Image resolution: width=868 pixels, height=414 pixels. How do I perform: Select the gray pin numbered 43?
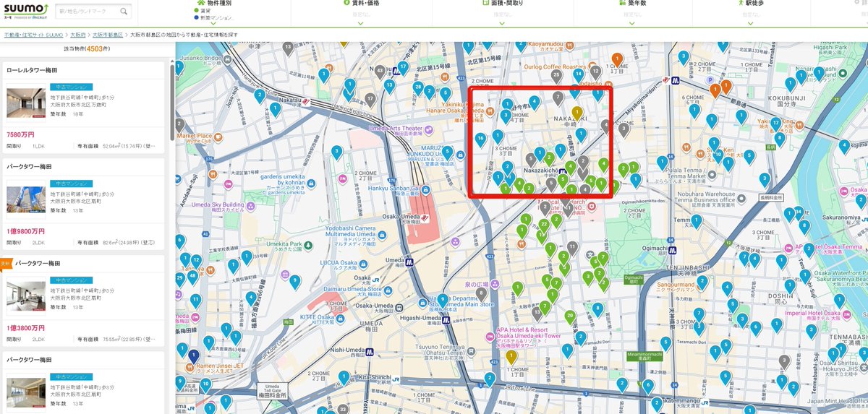[x=380, y=71]
